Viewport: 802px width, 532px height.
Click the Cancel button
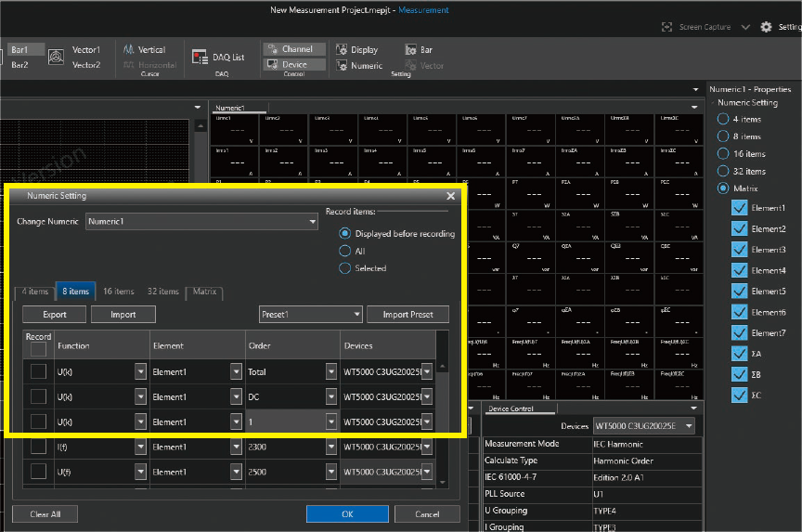click(427, 514)
